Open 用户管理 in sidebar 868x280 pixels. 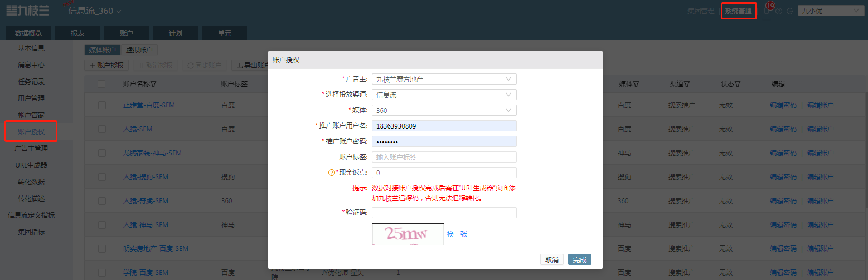pyautogui.click(x=31, y=98)
